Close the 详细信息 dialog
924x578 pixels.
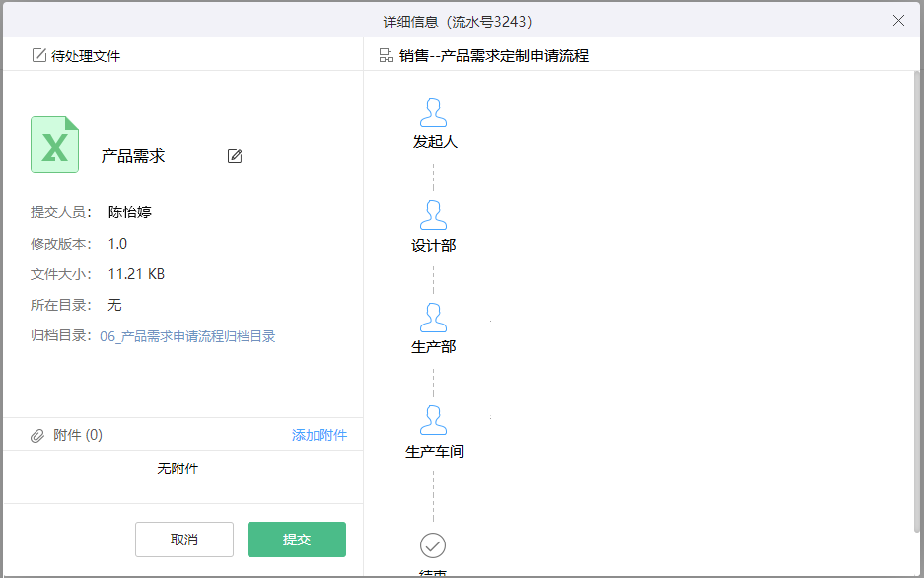898,21
